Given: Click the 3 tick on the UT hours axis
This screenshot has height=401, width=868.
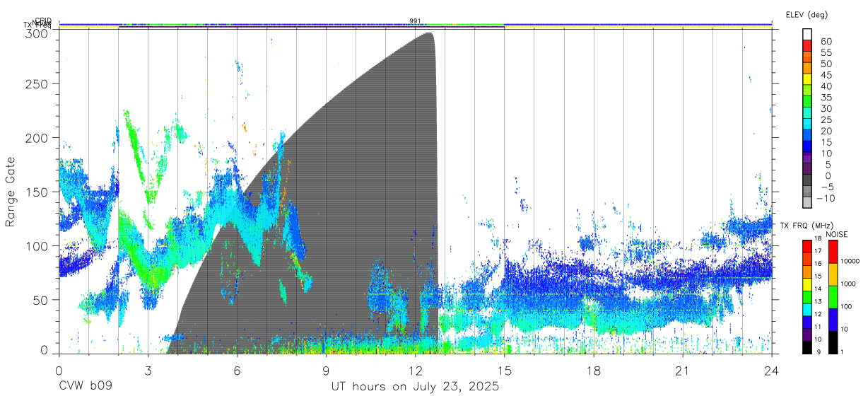Looking at the screenshot, I should pyautogui.click(x=148, y=371).
